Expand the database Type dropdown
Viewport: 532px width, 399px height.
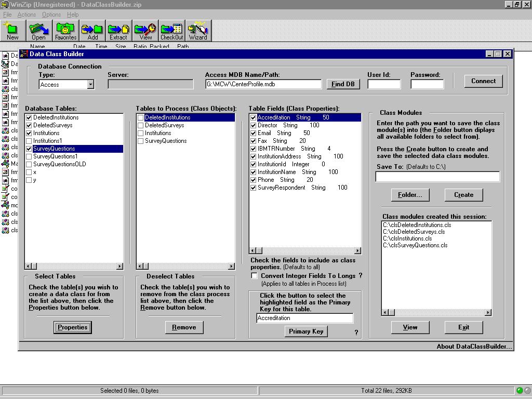click(x=90, y=84)
